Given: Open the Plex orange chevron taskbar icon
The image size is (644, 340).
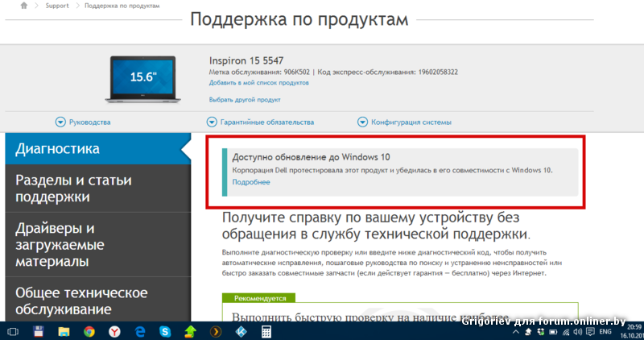Looking at the screenshot, I should (x=216, y=331).
